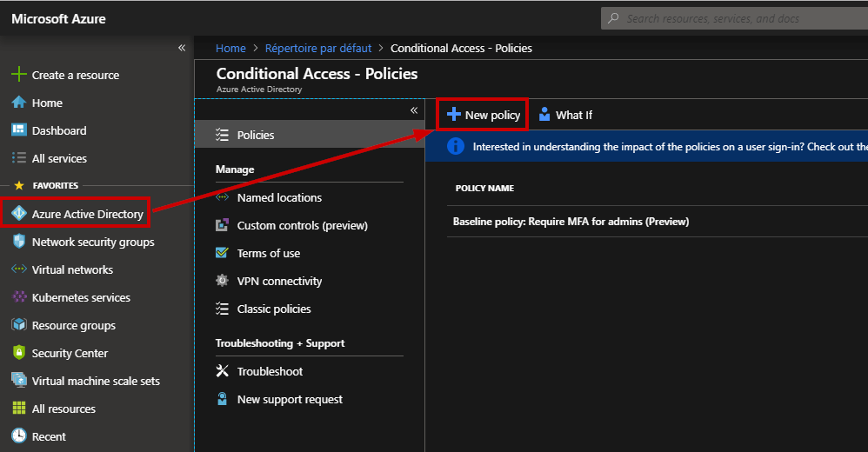
Task: Select Policies in the blade menu
Action: point(310,135)
